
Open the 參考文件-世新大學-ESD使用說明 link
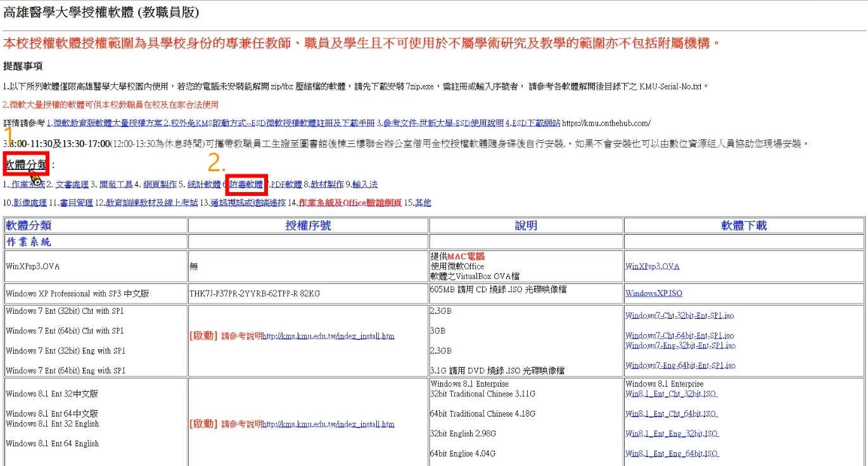(442, 123)
